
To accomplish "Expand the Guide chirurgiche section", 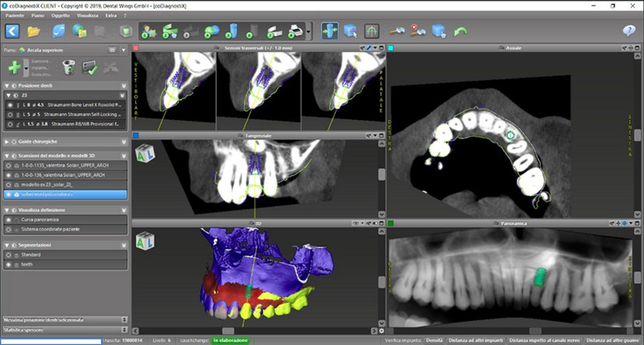I will 8,142.
